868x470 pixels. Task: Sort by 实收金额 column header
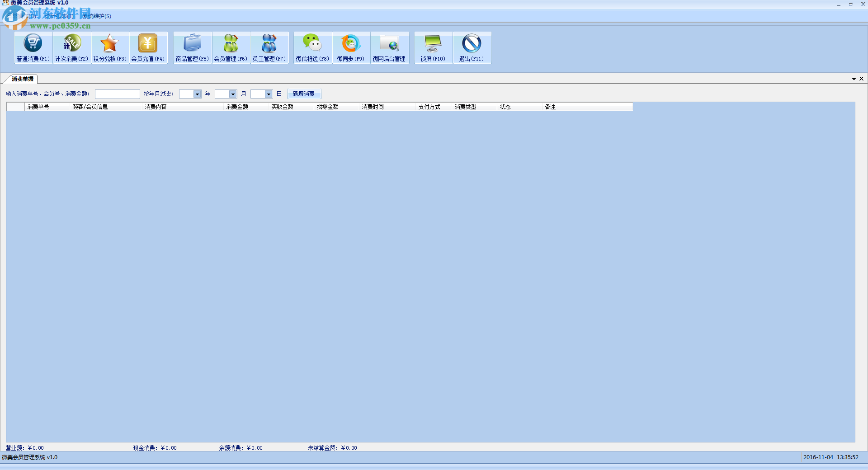coord(292,107)
